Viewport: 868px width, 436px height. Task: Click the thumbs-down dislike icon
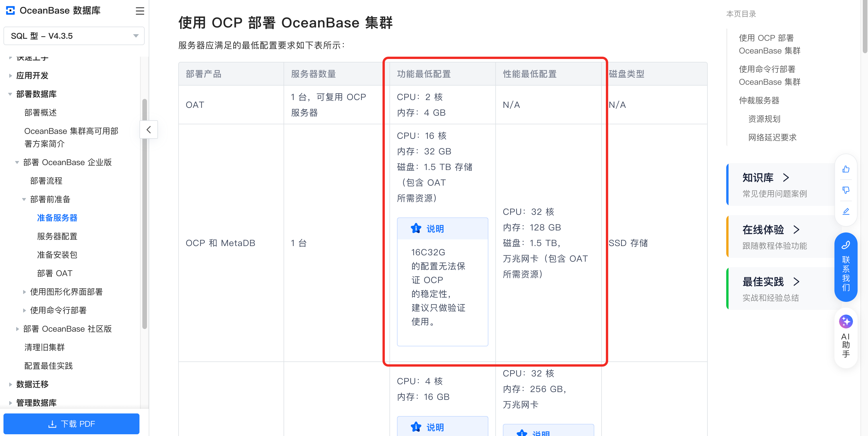pos(846,191)
